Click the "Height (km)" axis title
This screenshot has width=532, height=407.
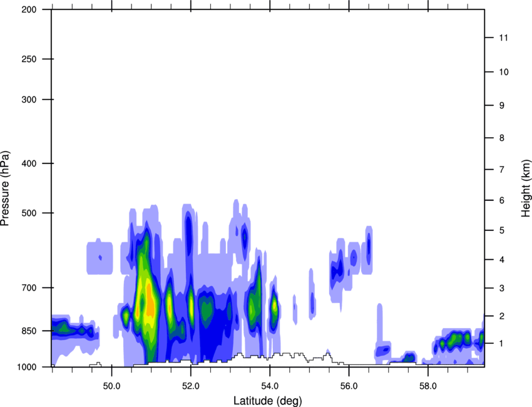(526, 188)
